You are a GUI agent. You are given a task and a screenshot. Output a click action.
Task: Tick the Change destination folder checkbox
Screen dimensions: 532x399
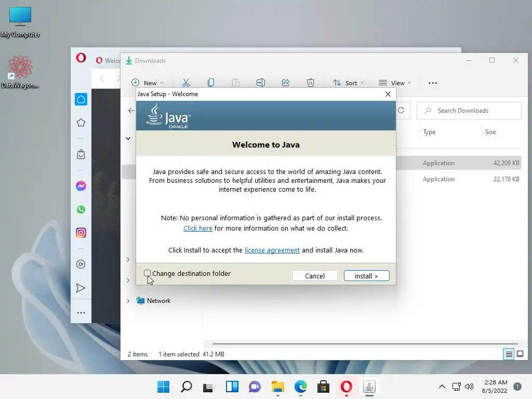[147, 273]
